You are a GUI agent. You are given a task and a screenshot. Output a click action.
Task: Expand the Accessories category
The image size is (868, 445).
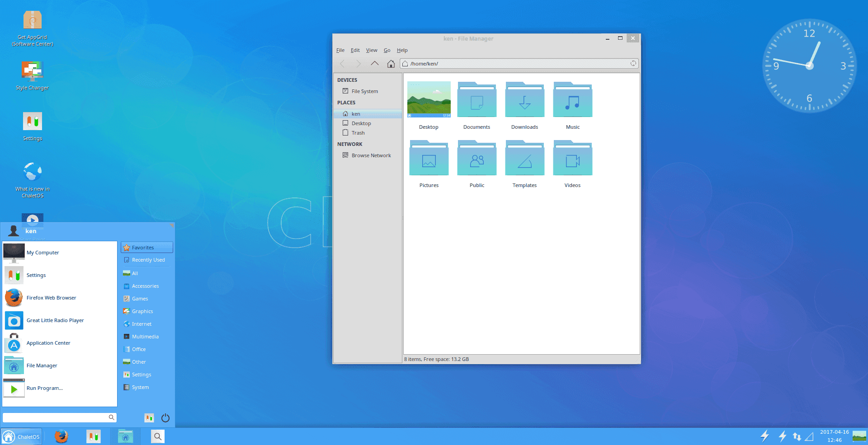pyautogui.click(x=145, y=286)
